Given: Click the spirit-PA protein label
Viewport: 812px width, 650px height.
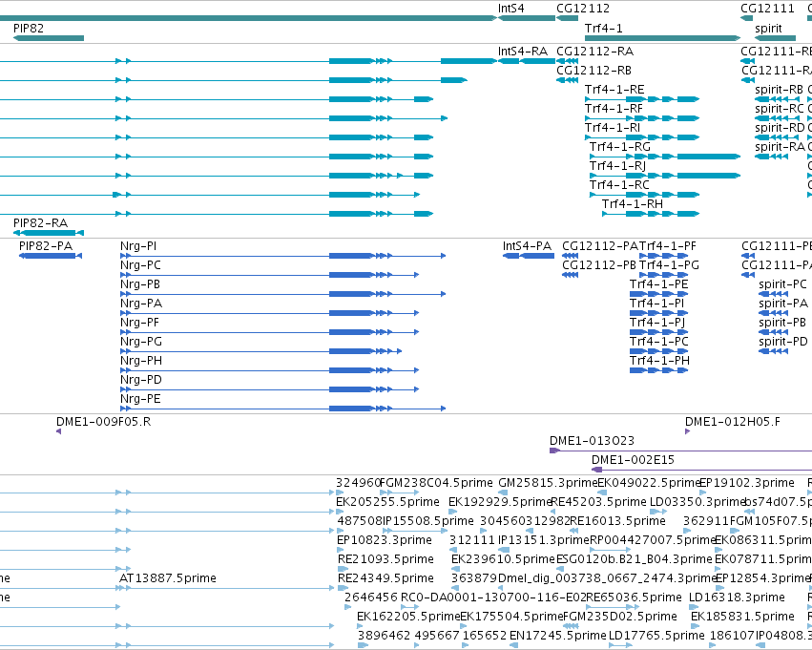Looking at the screenshot, I should [783, 304].
